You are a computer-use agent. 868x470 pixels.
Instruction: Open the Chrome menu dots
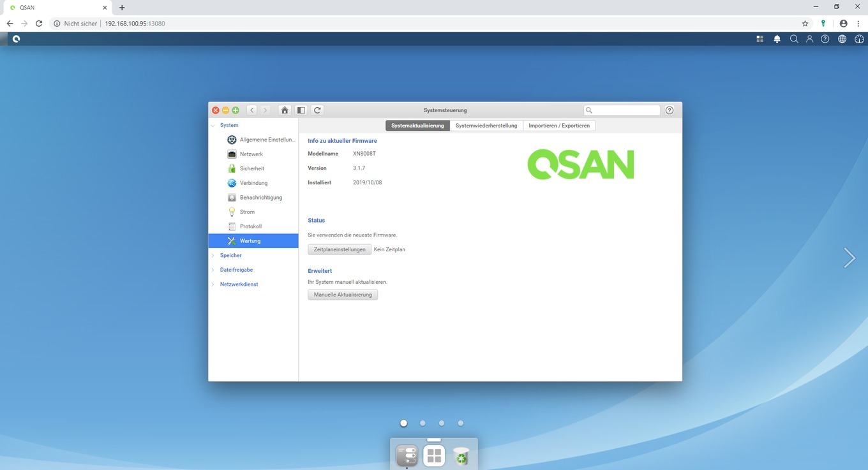(858, 24)
